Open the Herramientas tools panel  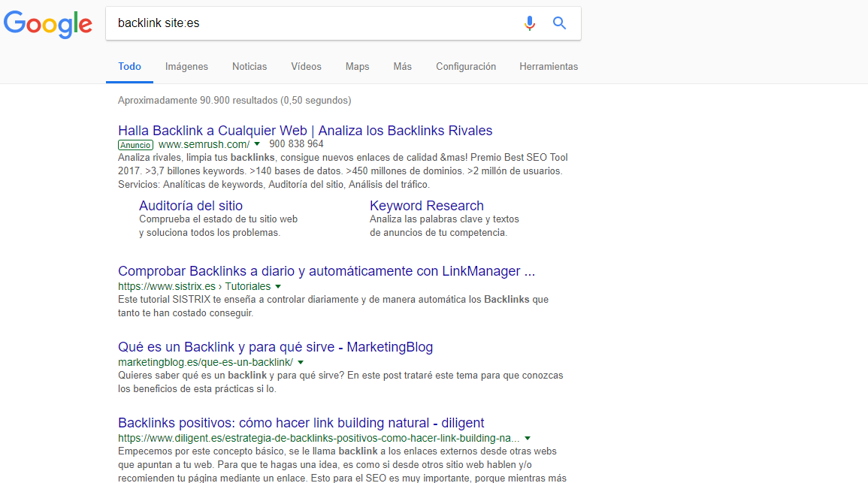(549, 66)
